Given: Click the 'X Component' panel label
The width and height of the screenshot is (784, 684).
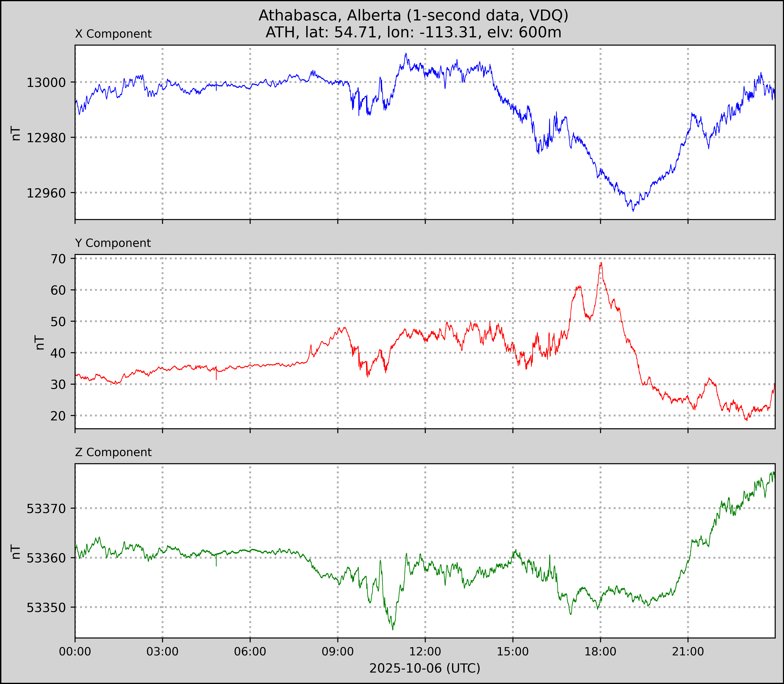Looking at the screenshot, I should click(x=113, y=34).
